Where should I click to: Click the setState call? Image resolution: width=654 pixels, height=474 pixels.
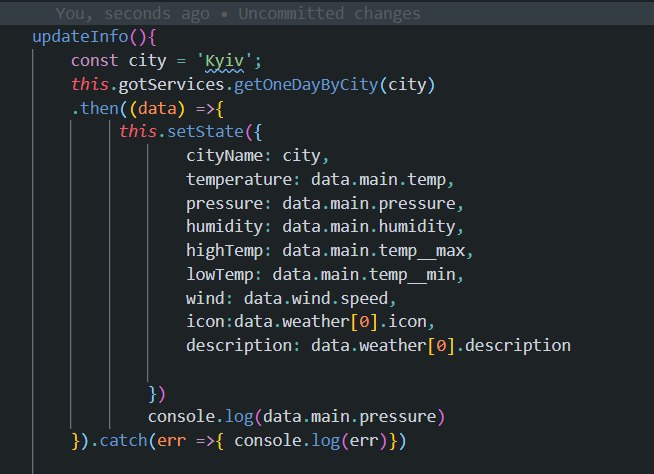205,132
